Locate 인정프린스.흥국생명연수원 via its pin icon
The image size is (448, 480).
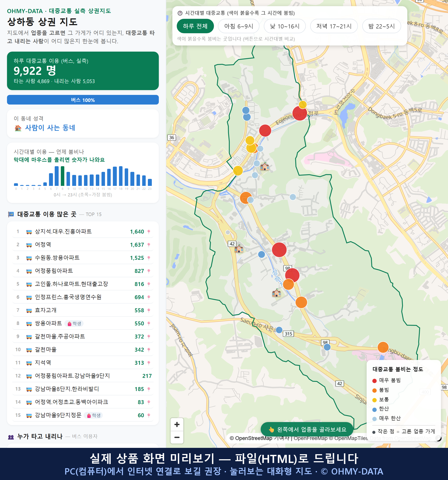[x=149, y=297]
